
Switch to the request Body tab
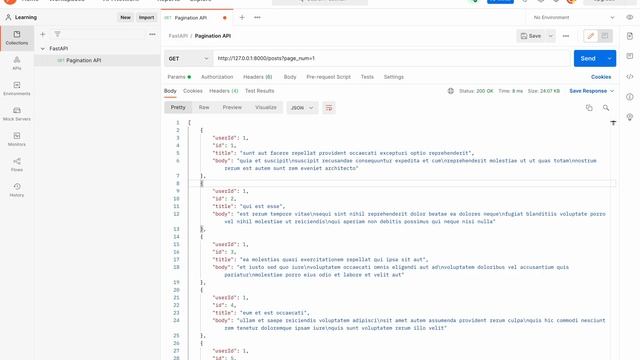click(x=290, y=77)
